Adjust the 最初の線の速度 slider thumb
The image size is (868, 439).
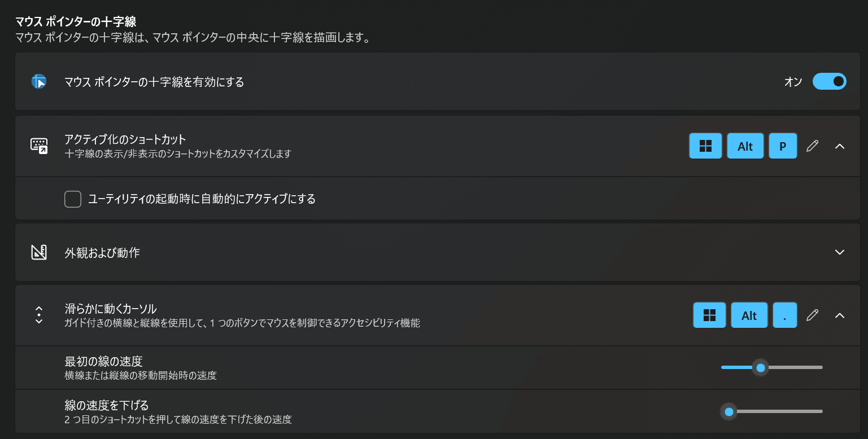pos(760,368)
